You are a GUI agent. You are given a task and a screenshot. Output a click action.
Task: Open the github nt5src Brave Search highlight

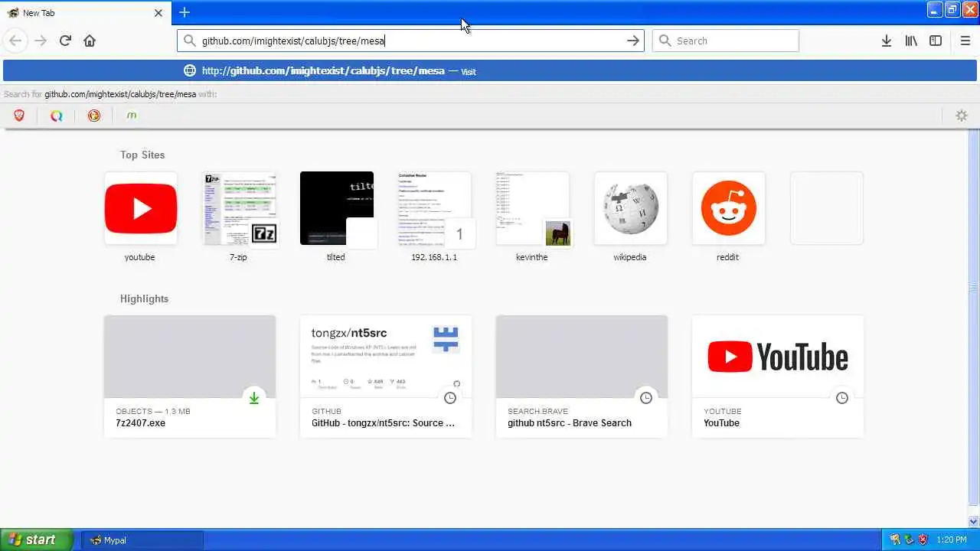582,376
